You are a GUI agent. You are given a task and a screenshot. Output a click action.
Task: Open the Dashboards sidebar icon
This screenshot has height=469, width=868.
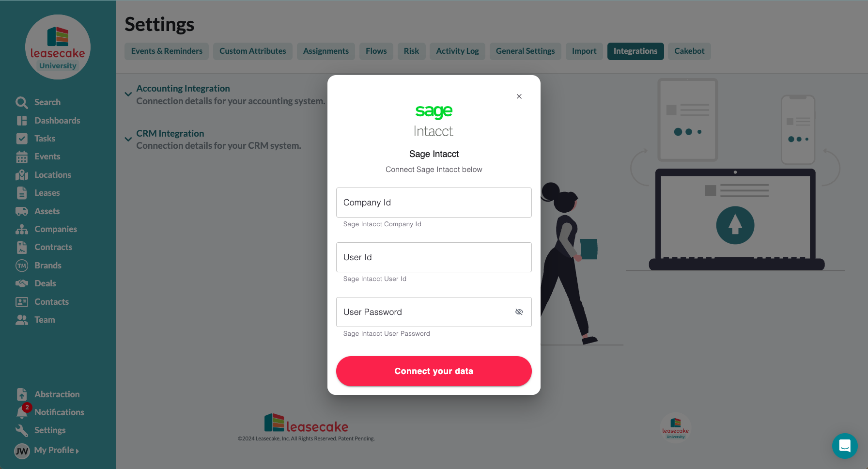click(x=22, y=121)
